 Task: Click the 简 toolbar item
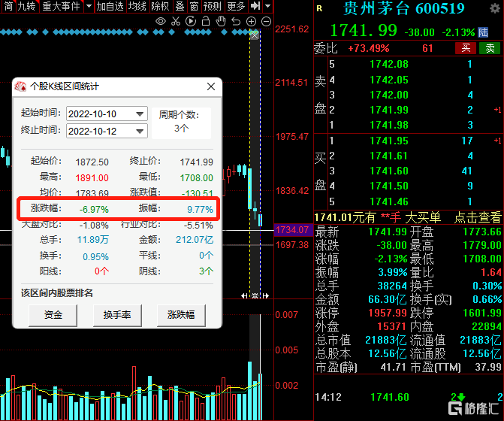(x=8, y=6)
